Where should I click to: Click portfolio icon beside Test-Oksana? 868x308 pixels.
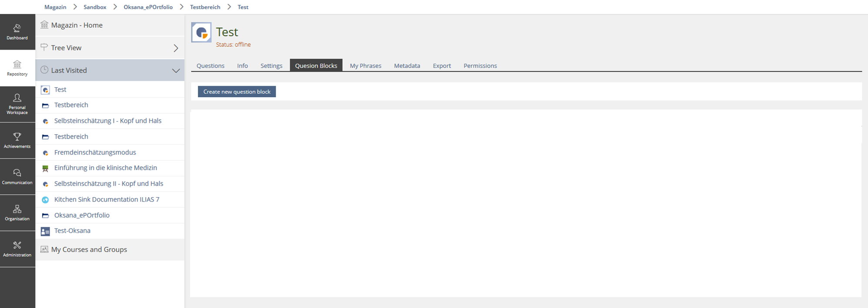(x=45, y=232)
